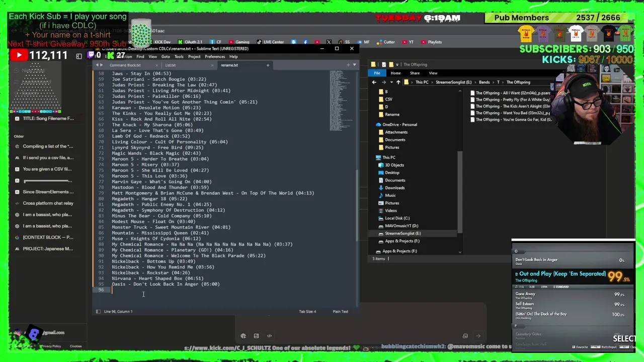Click the Lynyrd Skynyrd - Free Bird line
Image resolution: width=644 pixels, height=362 pixels.
(157, 147)
